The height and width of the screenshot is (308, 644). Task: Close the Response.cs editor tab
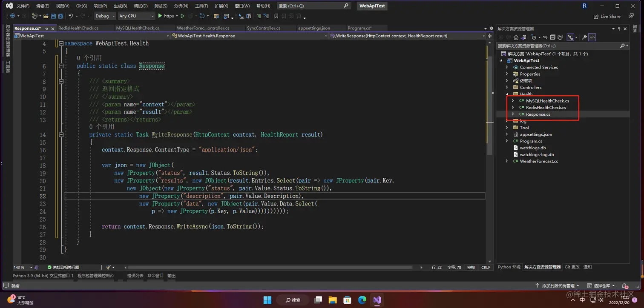point(52,28)
